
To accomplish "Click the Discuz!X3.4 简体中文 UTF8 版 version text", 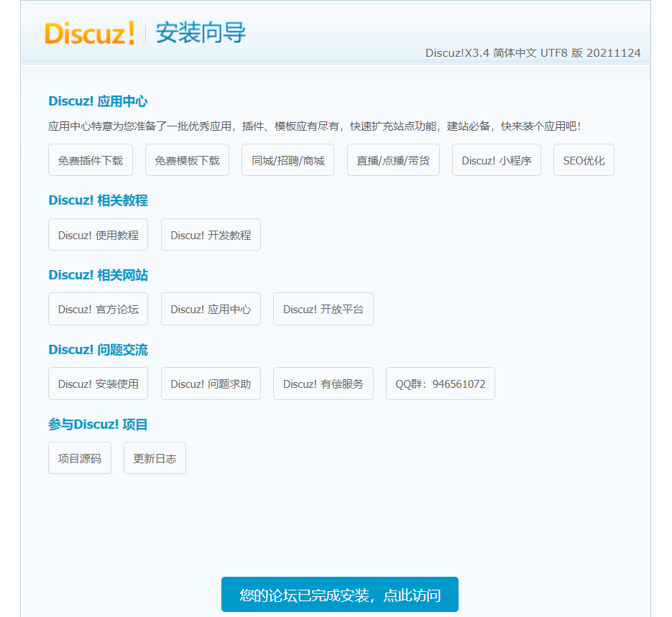I will pyautogui.click(x=533, y=53).
